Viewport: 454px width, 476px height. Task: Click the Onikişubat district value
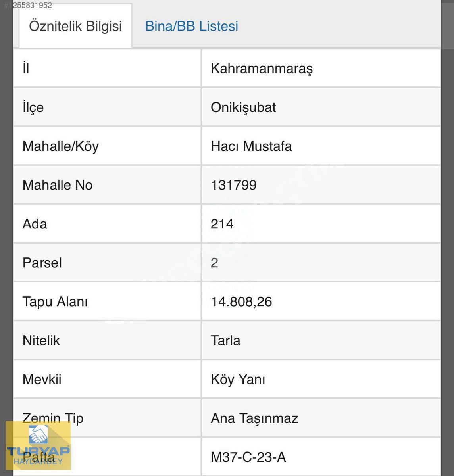pos(243,107)
